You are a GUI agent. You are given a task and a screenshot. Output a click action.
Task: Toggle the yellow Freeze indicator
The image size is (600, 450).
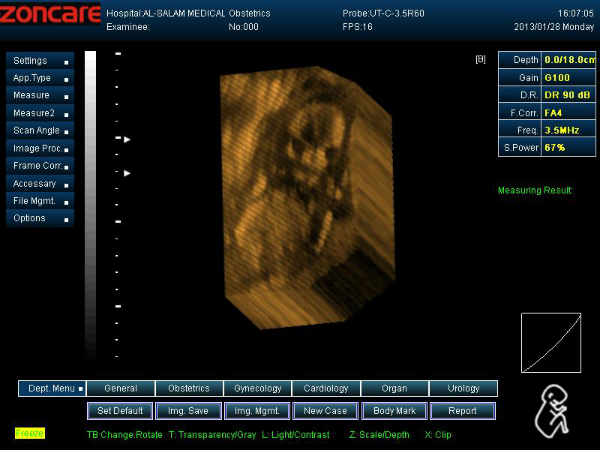30,433
